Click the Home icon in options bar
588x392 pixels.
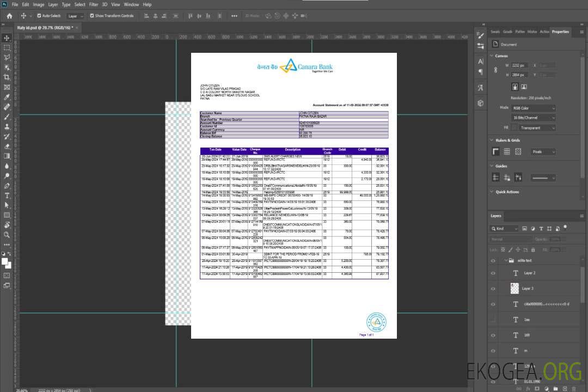click(9, 16)
